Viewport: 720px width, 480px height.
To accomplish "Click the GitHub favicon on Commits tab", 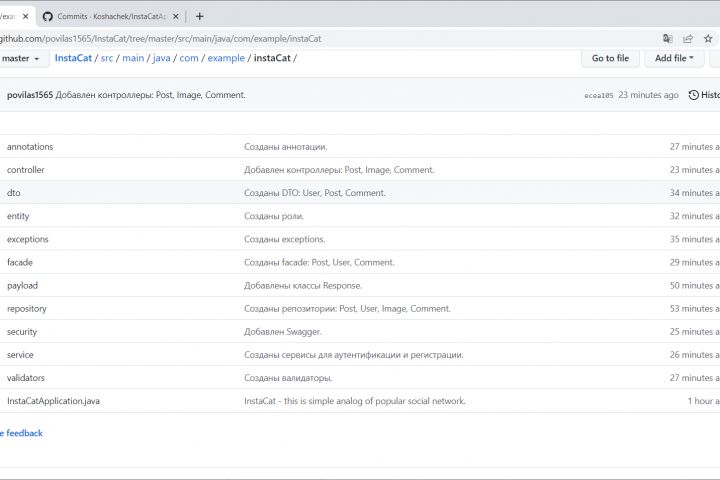I will tap(48, 16).
